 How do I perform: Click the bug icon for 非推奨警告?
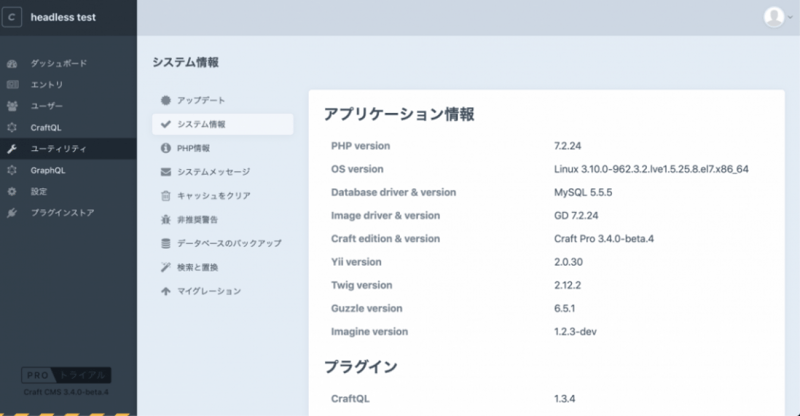(166, 220)
